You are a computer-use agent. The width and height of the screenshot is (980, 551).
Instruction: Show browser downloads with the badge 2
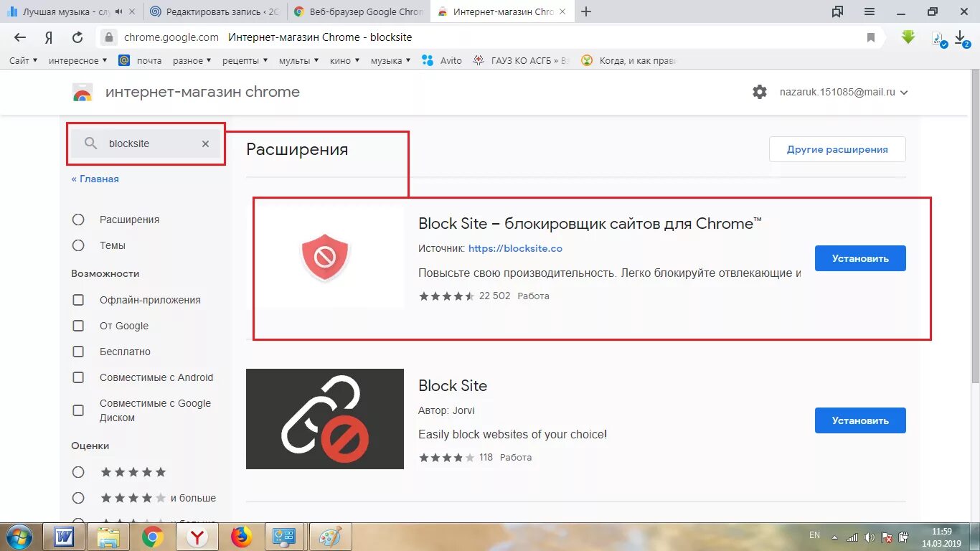point(961,38)
